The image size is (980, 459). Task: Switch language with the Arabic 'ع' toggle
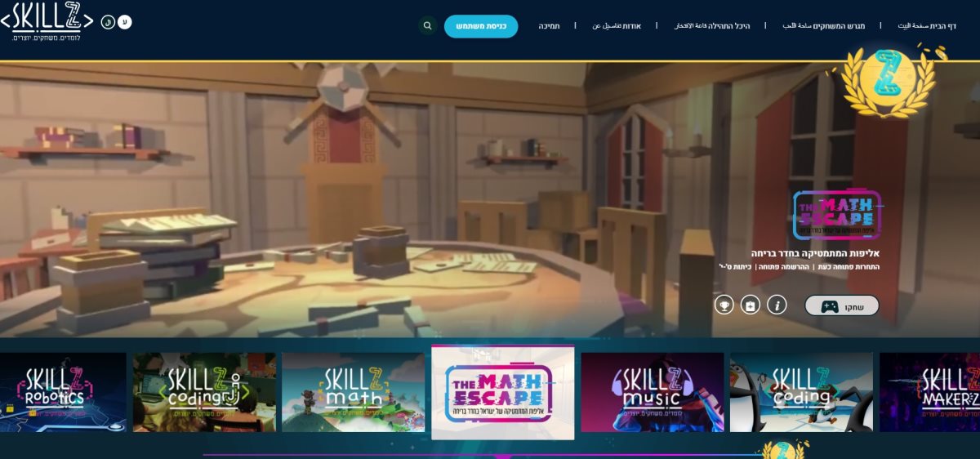108,22
